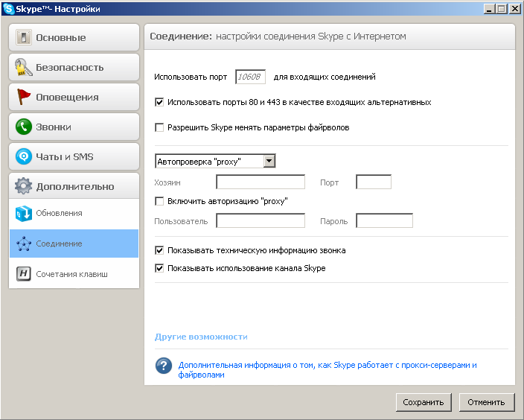Maximize the Skype settings window

click(x=502, y=9)
